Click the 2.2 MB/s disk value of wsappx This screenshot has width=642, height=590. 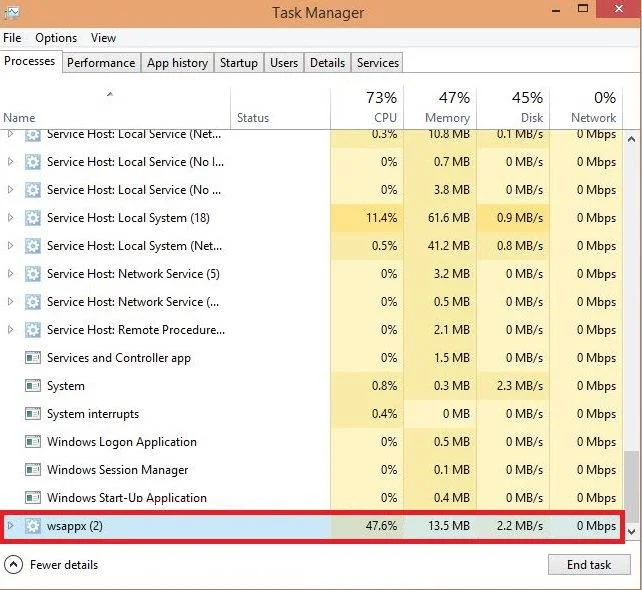pyautogui.click(x=520, y=525)
